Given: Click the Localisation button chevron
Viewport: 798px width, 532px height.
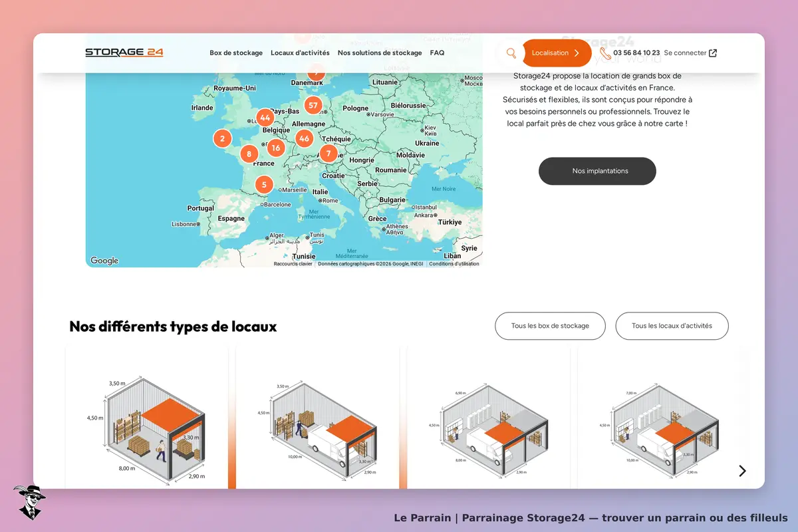Looking at the screenshot, I should [577, 53].
